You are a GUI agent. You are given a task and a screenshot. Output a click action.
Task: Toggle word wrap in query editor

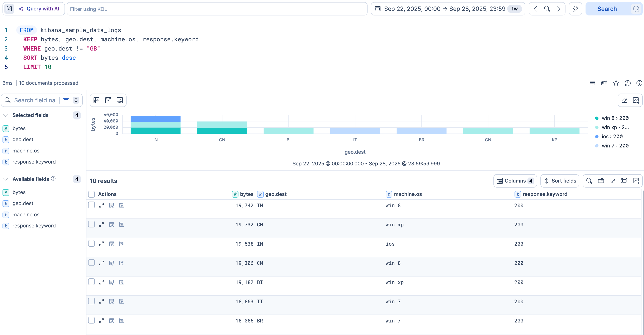pos(592,83)
